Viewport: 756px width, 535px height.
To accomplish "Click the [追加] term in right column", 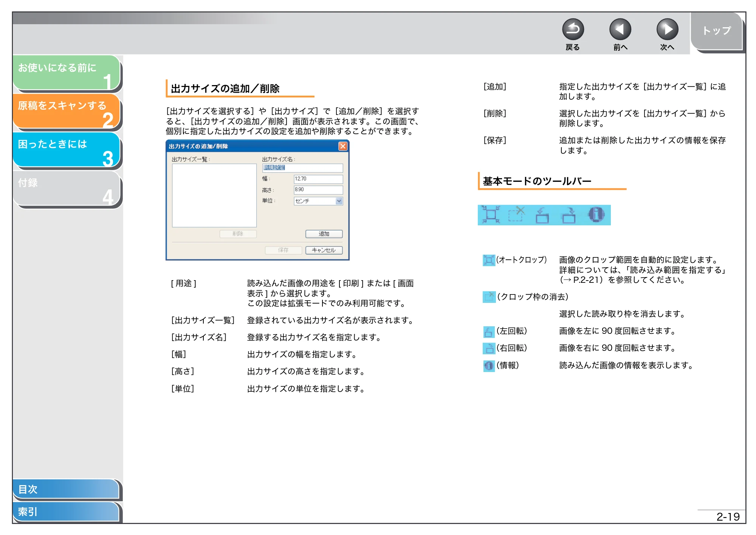I will 495,87.
